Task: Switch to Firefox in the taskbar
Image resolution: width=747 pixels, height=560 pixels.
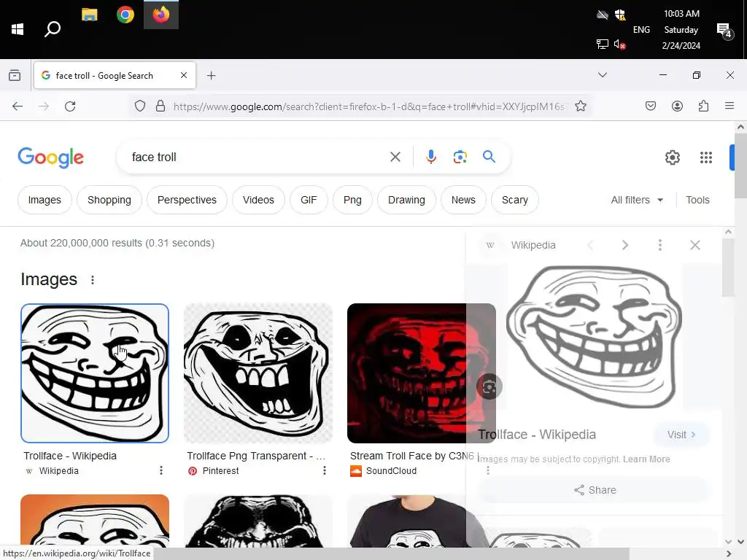Action: [x=161, y=15]
